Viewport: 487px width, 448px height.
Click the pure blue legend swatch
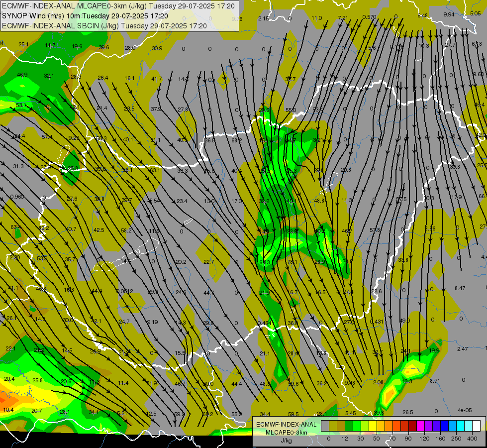444,426
